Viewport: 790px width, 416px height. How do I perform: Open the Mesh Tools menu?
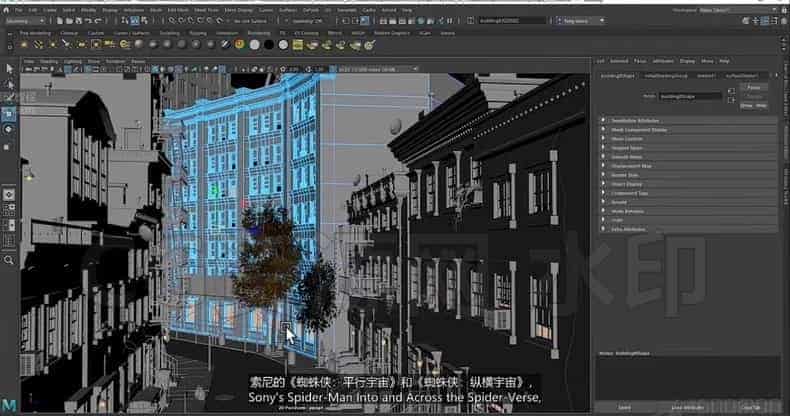click(x=207, y=10)
